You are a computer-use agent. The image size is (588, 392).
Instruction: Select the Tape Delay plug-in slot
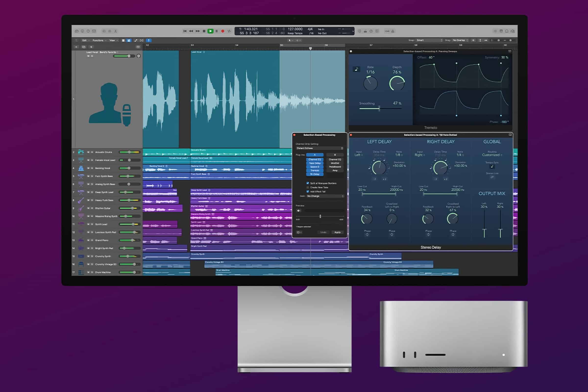pyautogui.click(x=315, y=163)
